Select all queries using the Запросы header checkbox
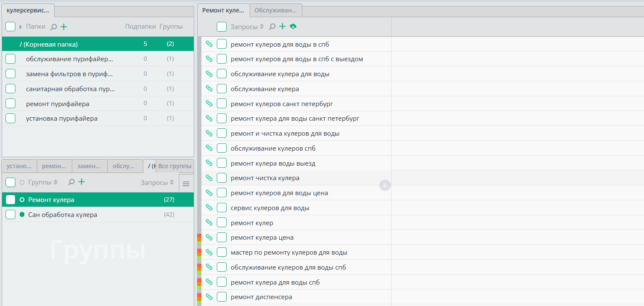 coord(222,27)
